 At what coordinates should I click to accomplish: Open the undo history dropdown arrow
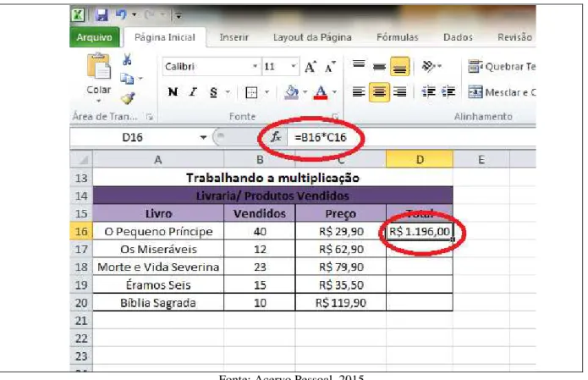[134, 15]
